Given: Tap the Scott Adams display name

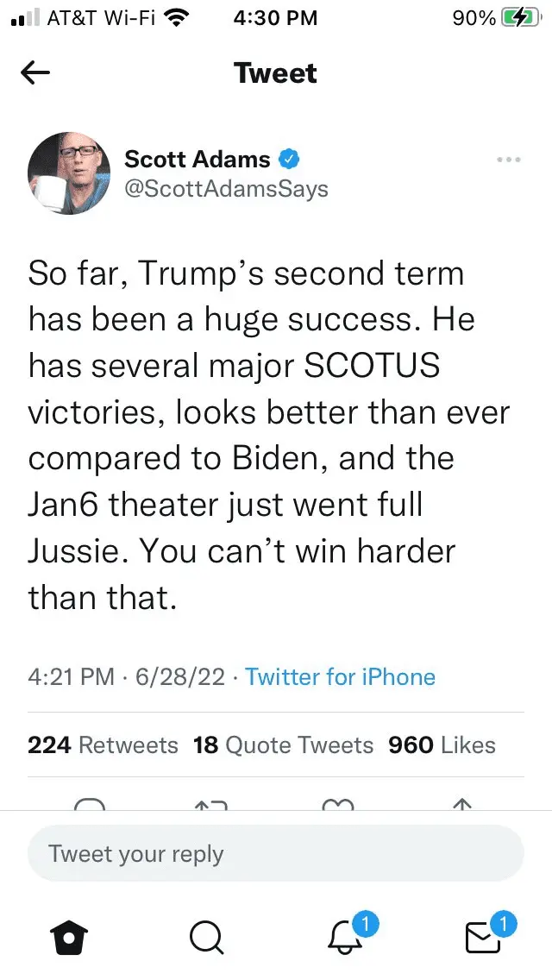Looking at the screenshot, I should coord(197,159).
